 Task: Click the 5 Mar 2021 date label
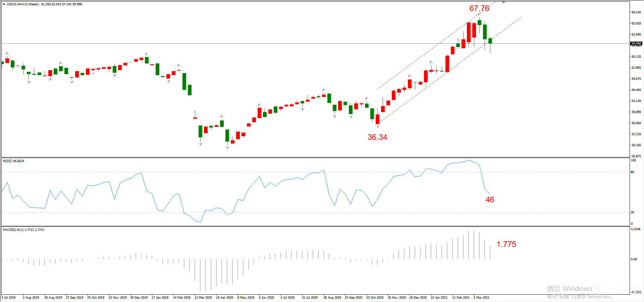pyautogui.click(x=481, y=298)
